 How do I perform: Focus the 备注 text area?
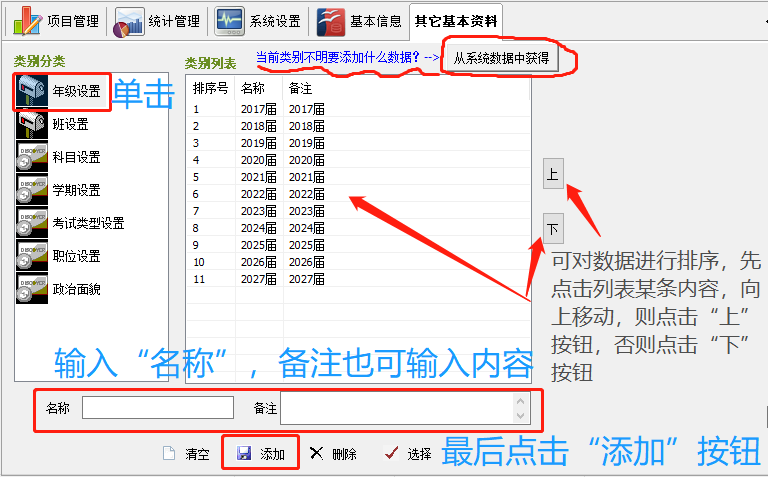(397, 408)
